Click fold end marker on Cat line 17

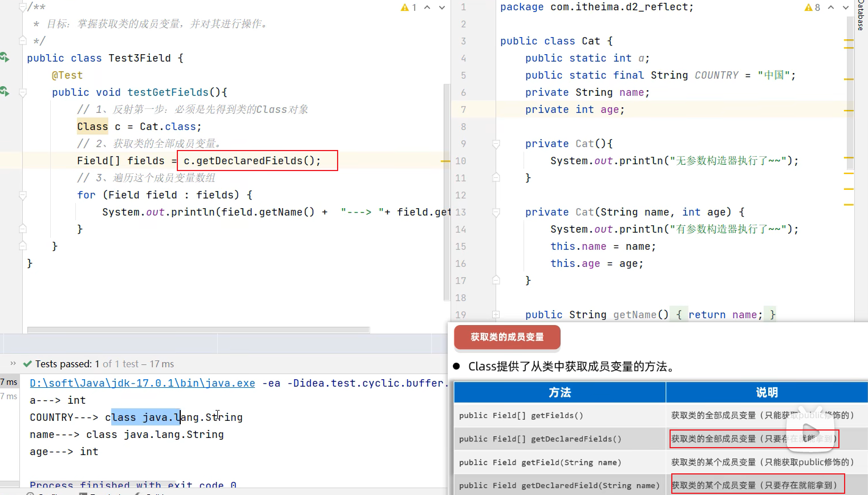[x=496, y=280]
